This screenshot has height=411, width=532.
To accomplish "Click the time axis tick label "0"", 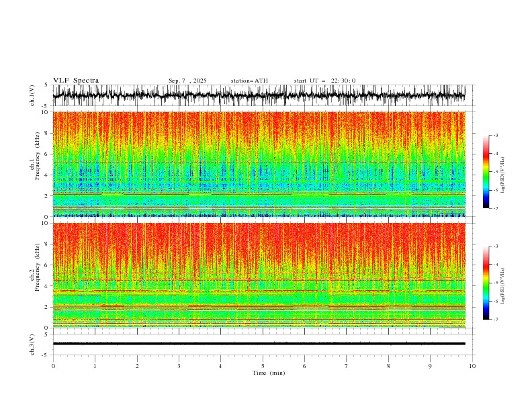I will pos(53,366).
